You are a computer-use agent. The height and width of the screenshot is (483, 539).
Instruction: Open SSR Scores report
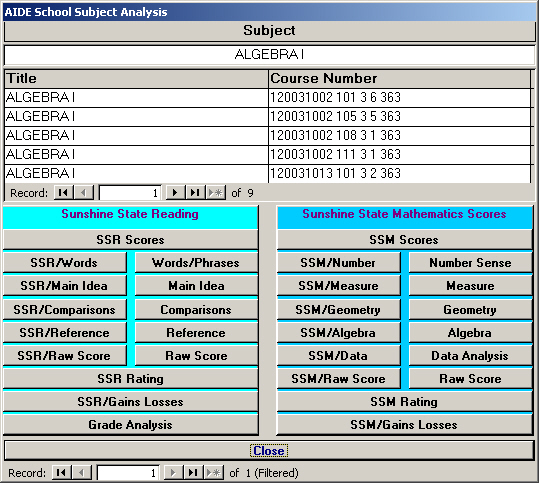[130, 240]
